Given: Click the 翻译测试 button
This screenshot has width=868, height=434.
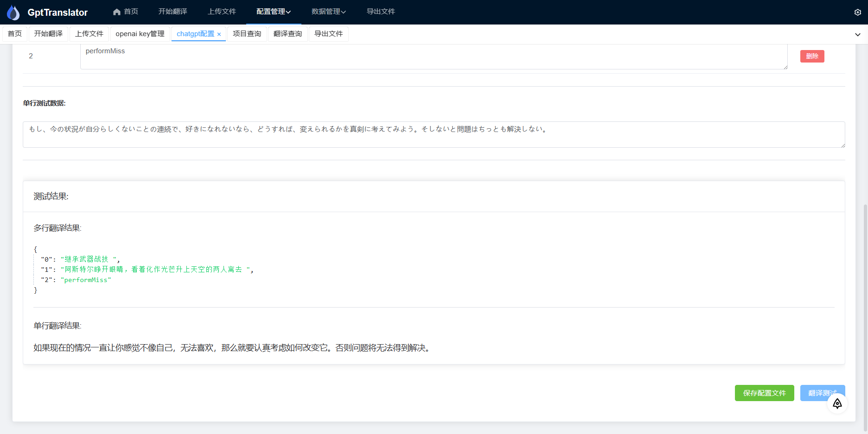Looking at the screenshot, I should (823, 393).
